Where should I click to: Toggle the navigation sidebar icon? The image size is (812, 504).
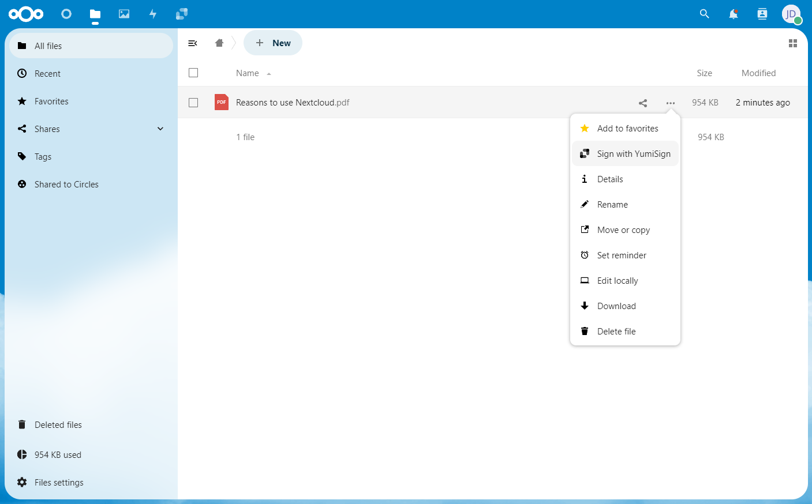[193, 43]
